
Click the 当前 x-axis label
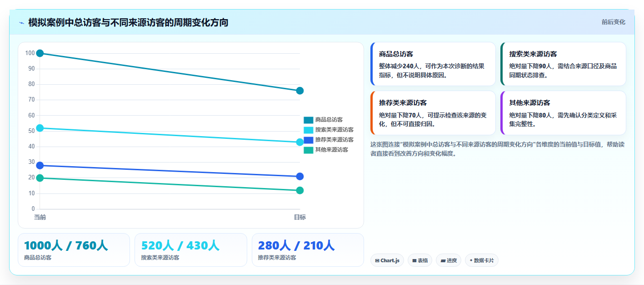40,217
